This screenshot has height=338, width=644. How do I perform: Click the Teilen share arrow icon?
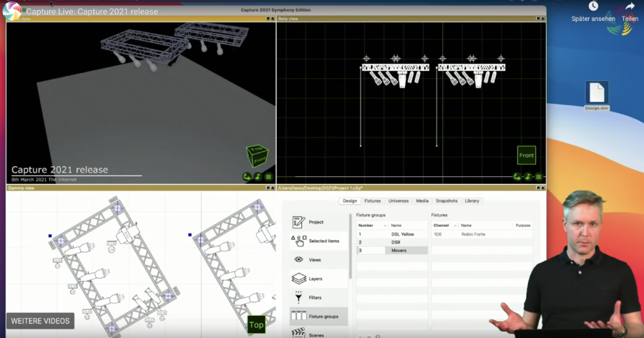(630, 6)
